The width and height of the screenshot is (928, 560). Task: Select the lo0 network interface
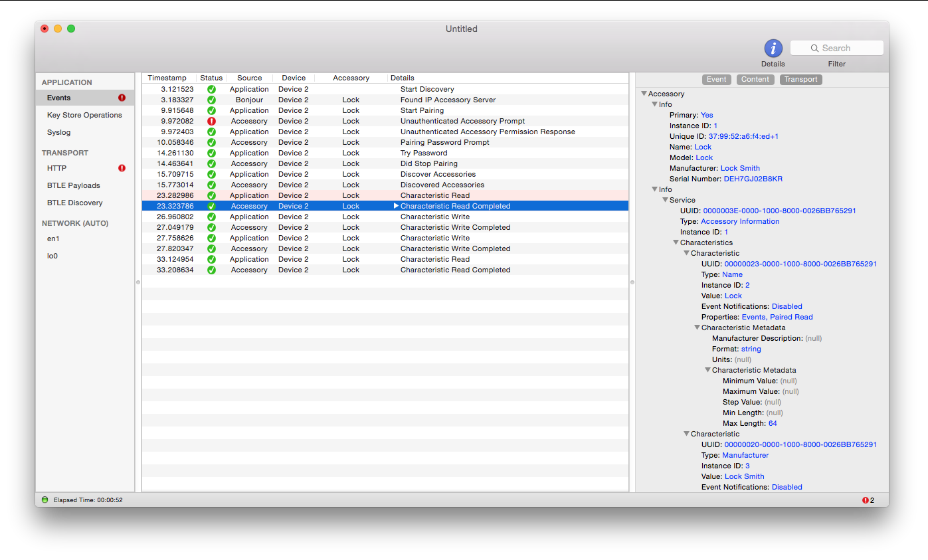[85, 256]
